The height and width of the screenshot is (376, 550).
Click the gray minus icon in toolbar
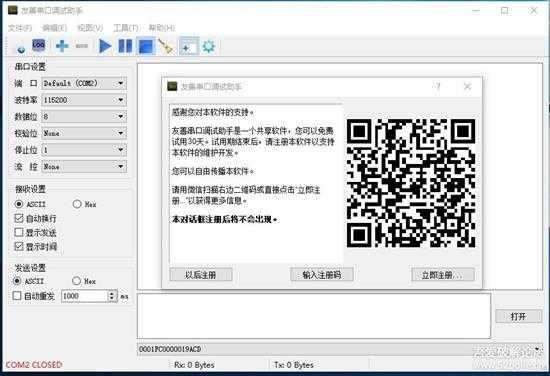pos(82,46)
